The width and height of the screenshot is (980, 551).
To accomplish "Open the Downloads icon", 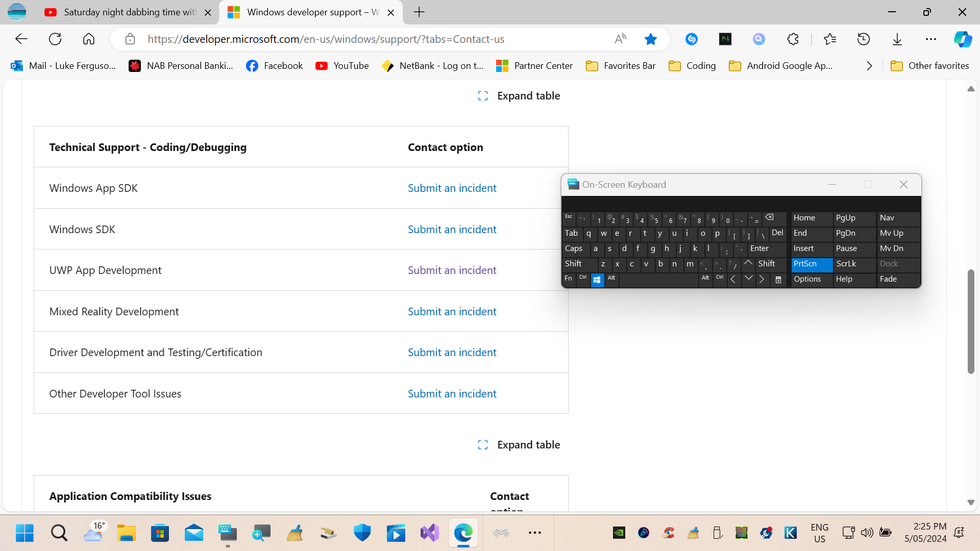I will click(x=897, y=39).
